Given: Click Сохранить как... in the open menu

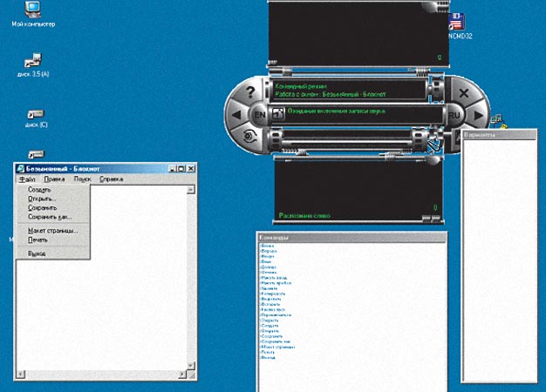Looking at the screenshot, I should pos(49,217).
